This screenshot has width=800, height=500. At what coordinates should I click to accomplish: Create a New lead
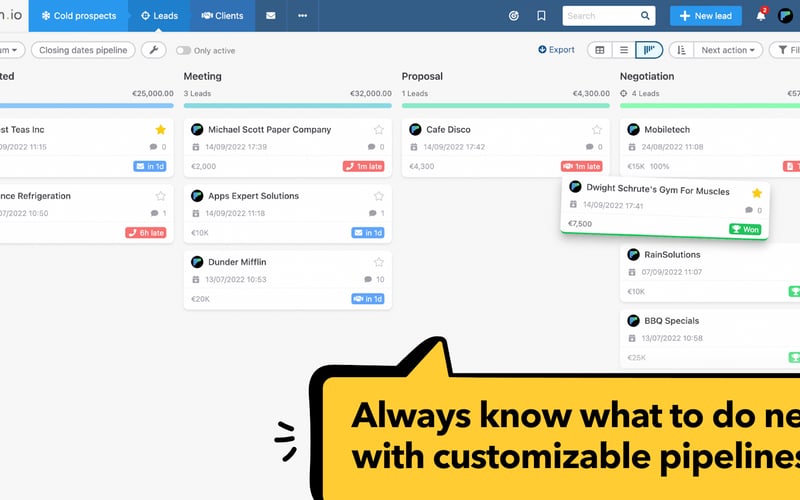pyautogui.click(x=706, y=16)
